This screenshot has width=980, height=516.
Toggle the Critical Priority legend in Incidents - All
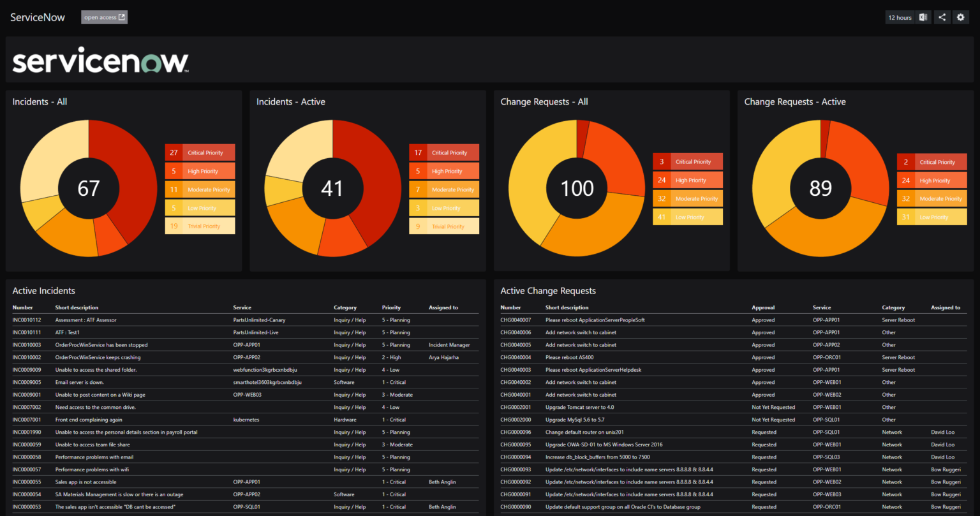[x=200, y=152]
